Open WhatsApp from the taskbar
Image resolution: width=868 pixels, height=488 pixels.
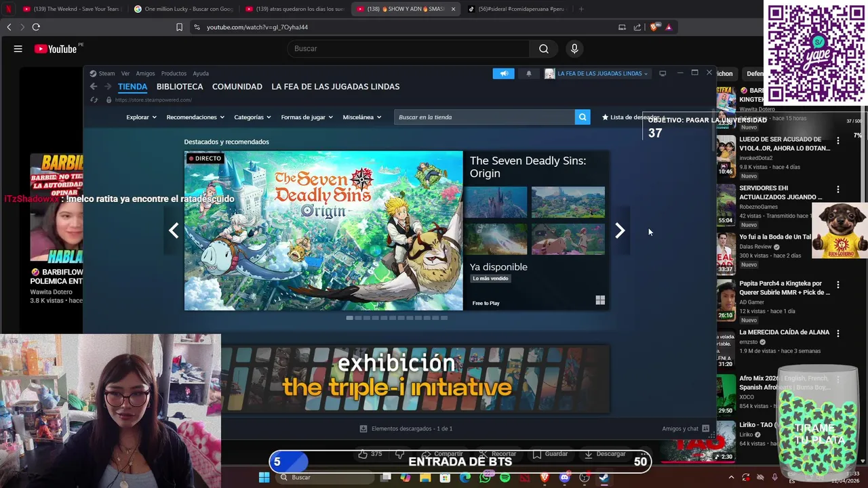click(x=485, y=478)
